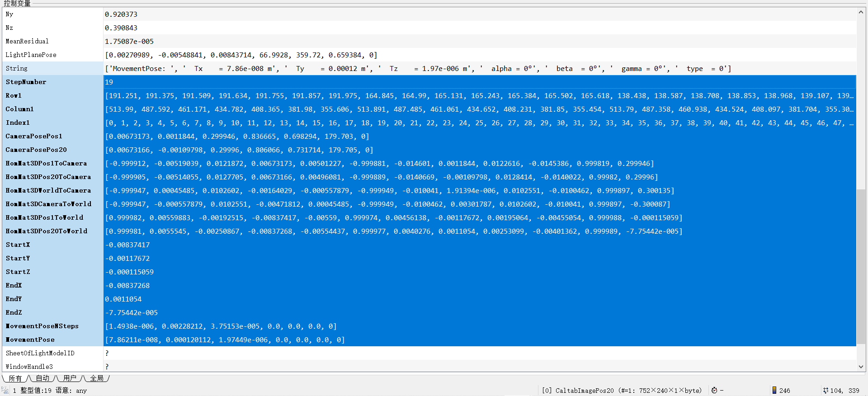
Task: Select the HomMat3DWorldToCamera variable
Action: tap(48, 190)
